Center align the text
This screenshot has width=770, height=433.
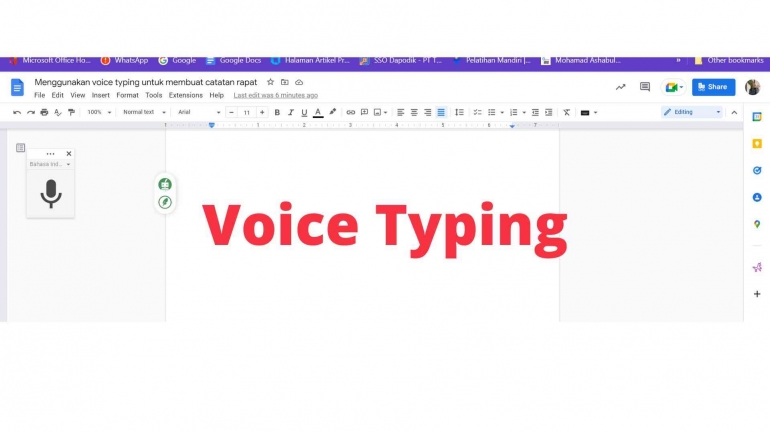tap(414, 112)
